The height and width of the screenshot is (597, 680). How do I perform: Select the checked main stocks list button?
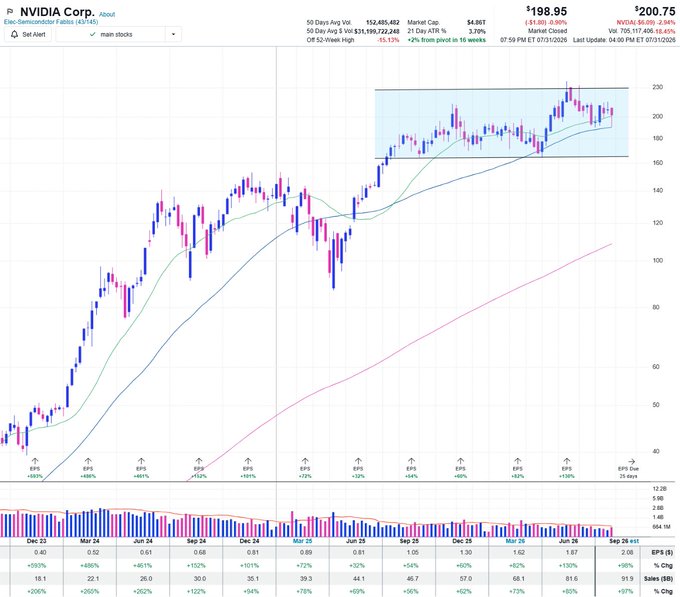[111, 34]
